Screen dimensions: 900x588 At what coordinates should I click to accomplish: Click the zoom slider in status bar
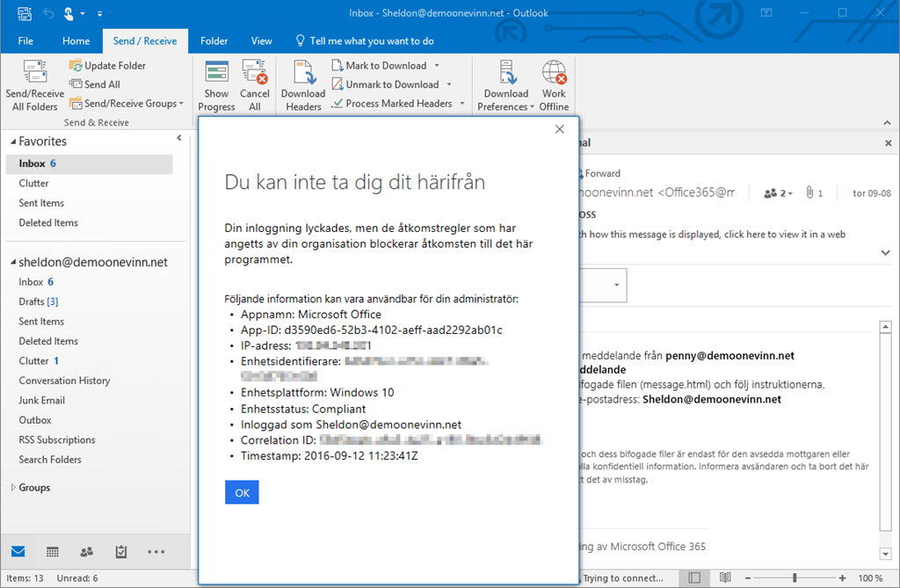(x=795, y=577)
